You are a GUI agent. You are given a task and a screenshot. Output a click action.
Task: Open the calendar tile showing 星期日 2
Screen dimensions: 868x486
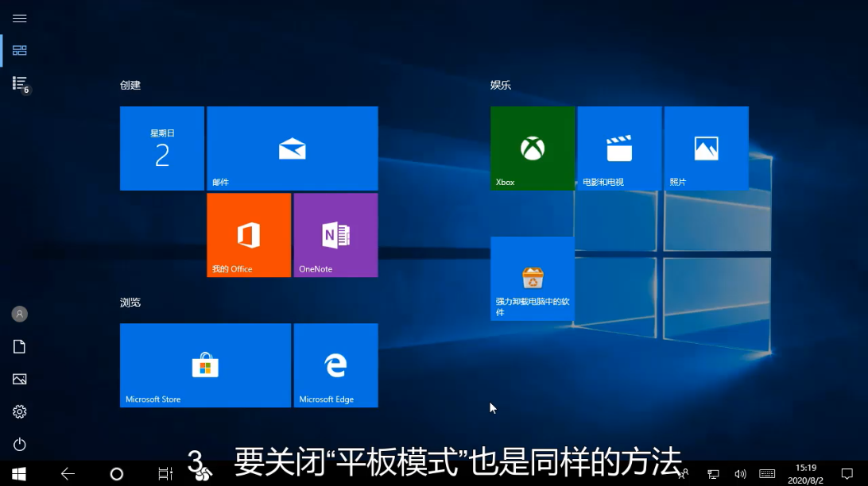tap(162, 148)
